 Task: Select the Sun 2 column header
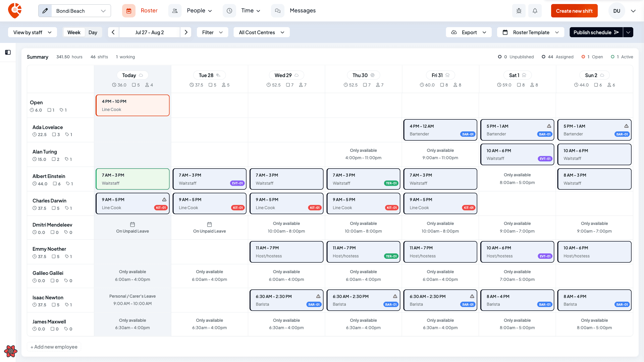(594, 75)
